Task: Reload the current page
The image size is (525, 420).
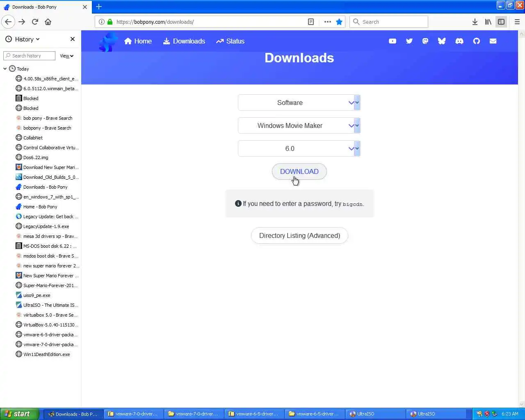Action: (35, 22)
